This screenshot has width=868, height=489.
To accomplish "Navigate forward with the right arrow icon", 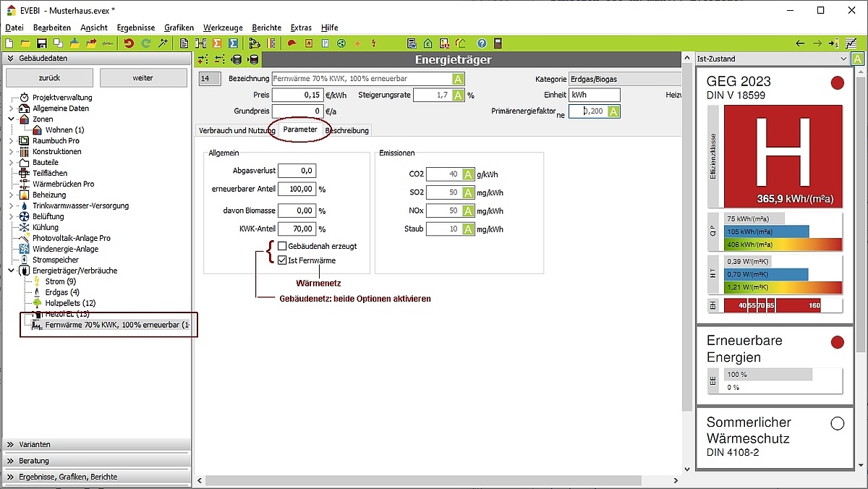I will tap(817, 43).
